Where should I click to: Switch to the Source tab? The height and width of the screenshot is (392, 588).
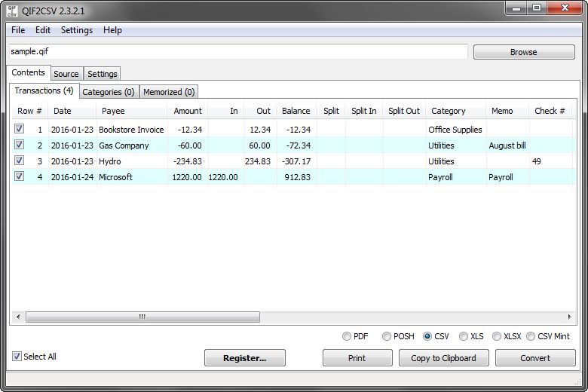[66, 74]
